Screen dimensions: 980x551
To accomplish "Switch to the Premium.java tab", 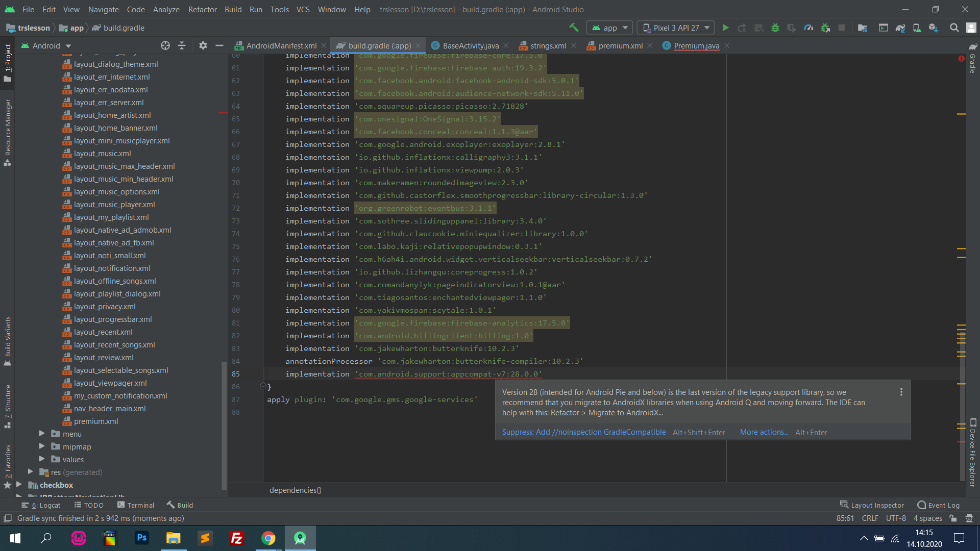I will click(696, 45).
